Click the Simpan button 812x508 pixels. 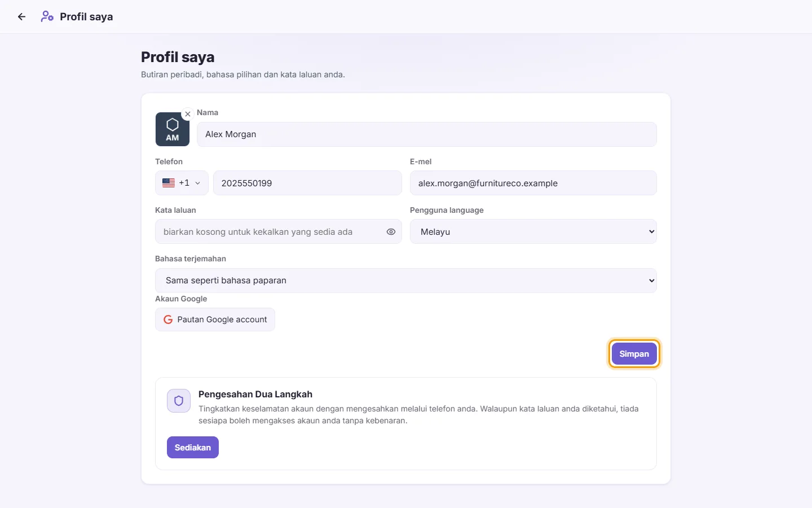point(634,354)
